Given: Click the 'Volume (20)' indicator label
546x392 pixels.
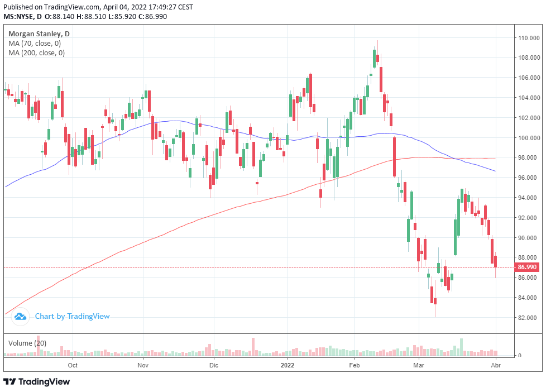Looking at the screenshot, I should (x=27, y=343).
